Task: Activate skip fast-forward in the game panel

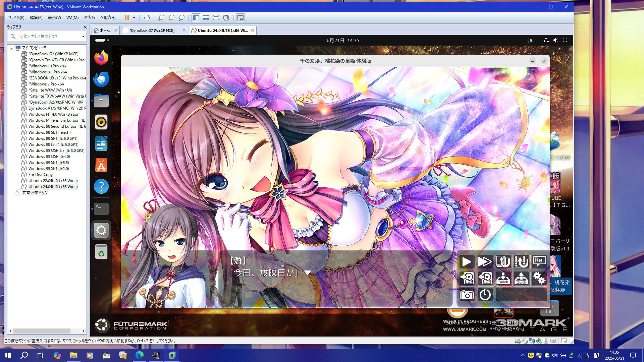Action: tap(485, 262)
